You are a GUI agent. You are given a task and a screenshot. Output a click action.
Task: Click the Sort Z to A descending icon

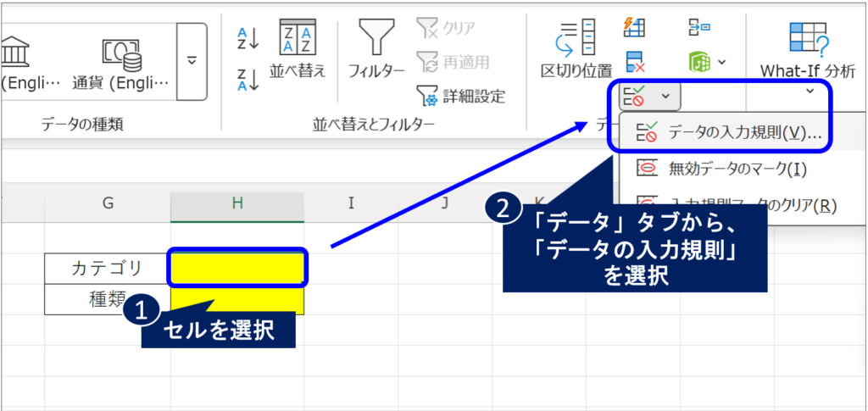[x=248, y=78]
